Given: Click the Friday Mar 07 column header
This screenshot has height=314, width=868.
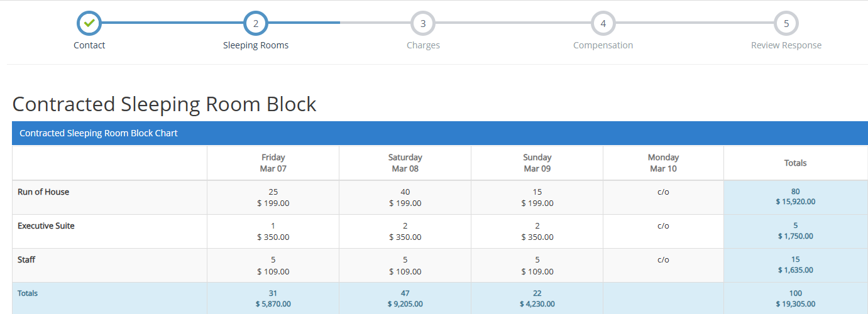Looking at the screenshot, I should 273,163.
